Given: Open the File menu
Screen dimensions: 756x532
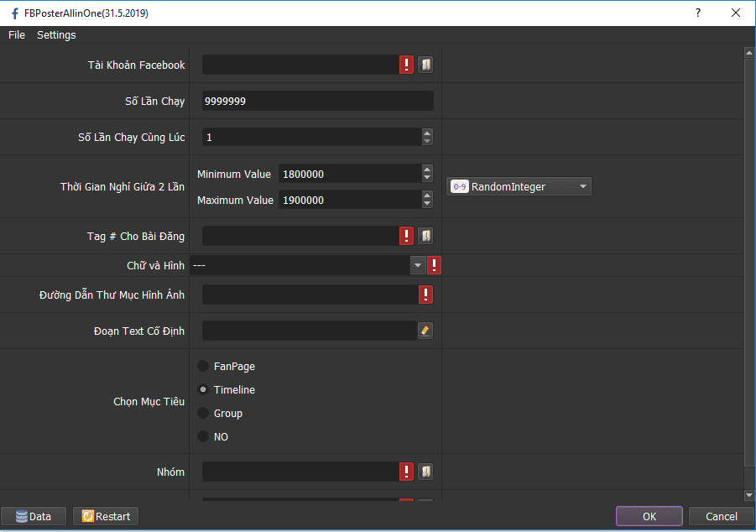Looking at the screenshot, I should [17, 34].
